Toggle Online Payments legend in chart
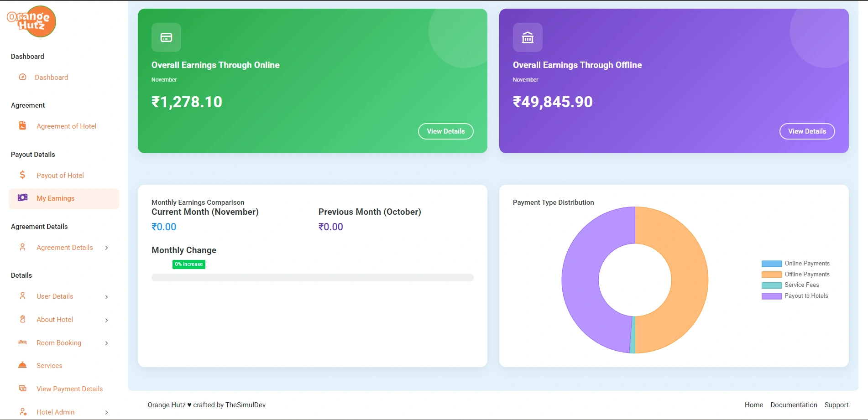Screen dimensions: 868x420 (x=795, y=264)
